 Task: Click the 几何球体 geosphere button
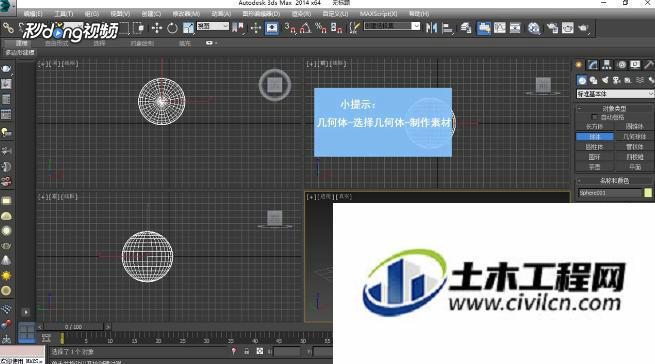(x=635, y=137)
